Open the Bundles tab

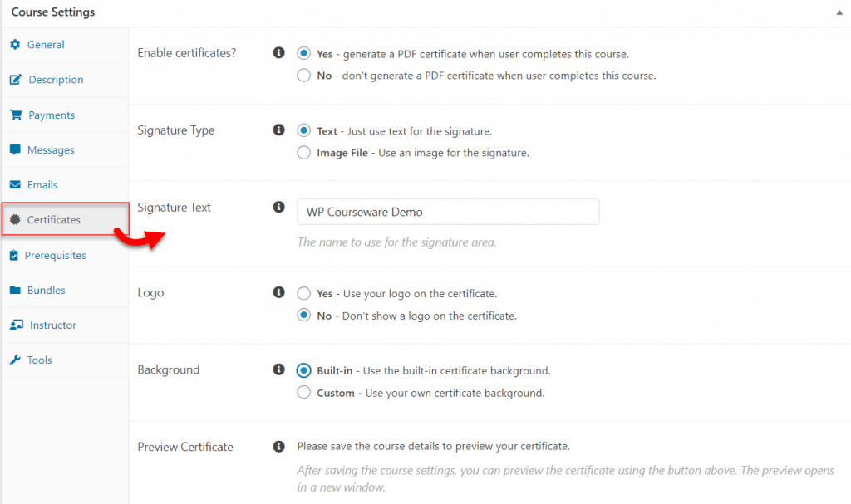(x=46, y=291)
